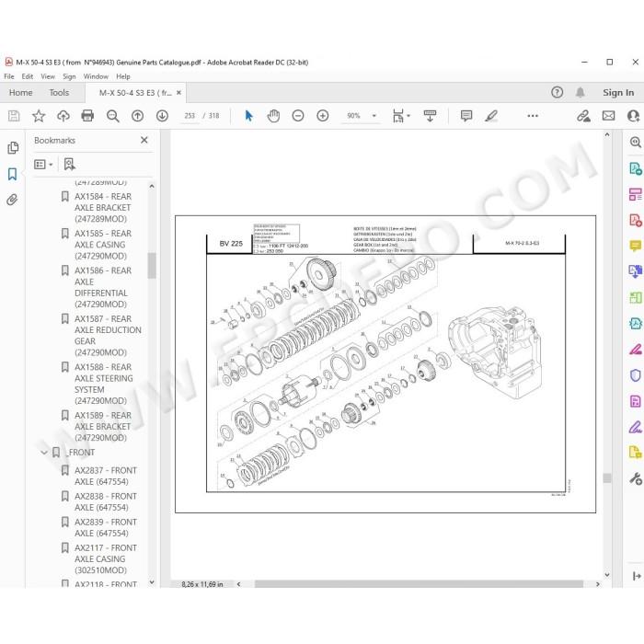Zoom in with plus icon

pyautogui.click(x=323, y=116)
